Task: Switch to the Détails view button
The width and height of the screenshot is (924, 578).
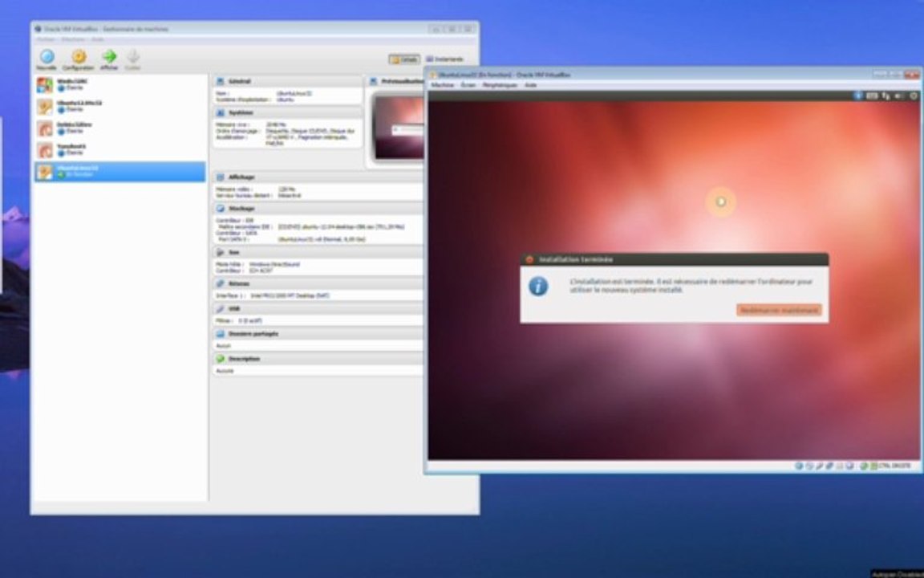Action: tap(404, 59)
